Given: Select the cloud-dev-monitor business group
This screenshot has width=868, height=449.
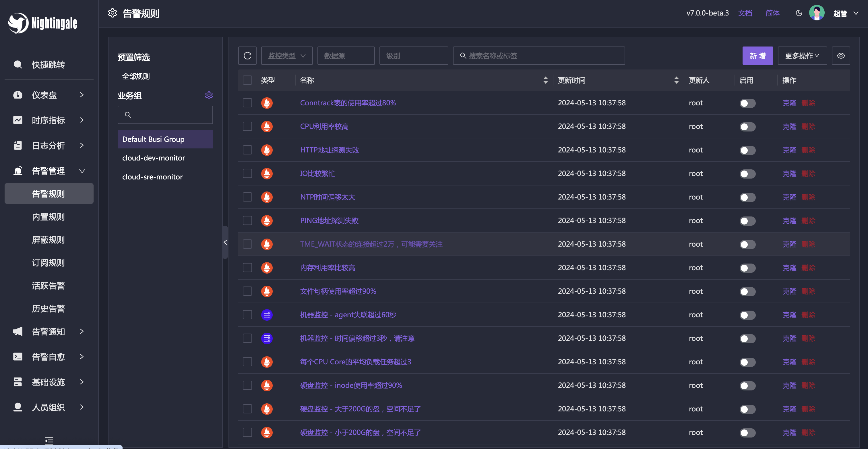Looking at the screenshot, I should 165,158.
